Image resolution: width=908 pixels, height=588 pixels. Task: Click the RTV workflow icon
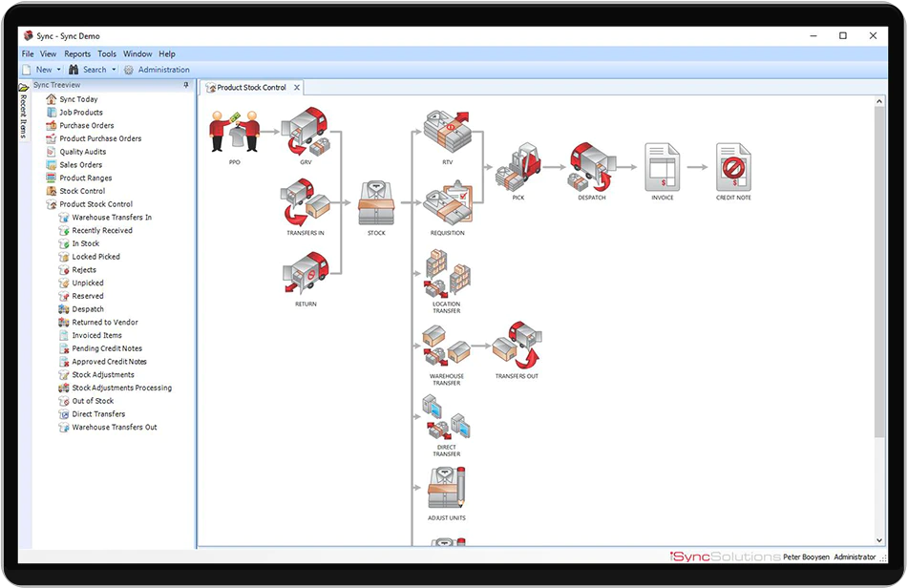447,132
